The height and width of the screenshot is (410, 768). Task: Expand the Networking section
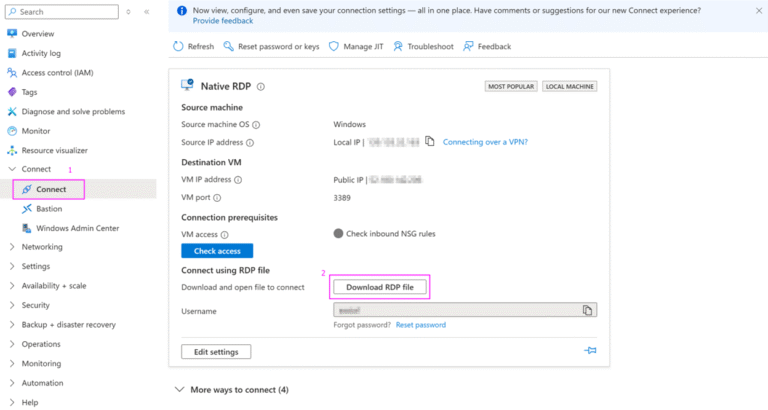[x=12, y=247]
